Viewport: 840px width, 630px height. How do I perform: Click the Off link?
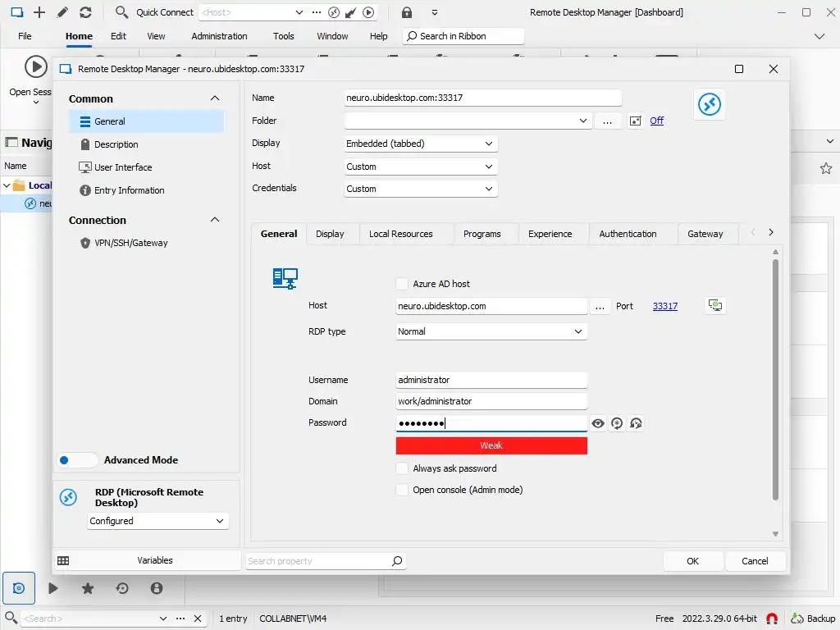(x=657, y=121)
